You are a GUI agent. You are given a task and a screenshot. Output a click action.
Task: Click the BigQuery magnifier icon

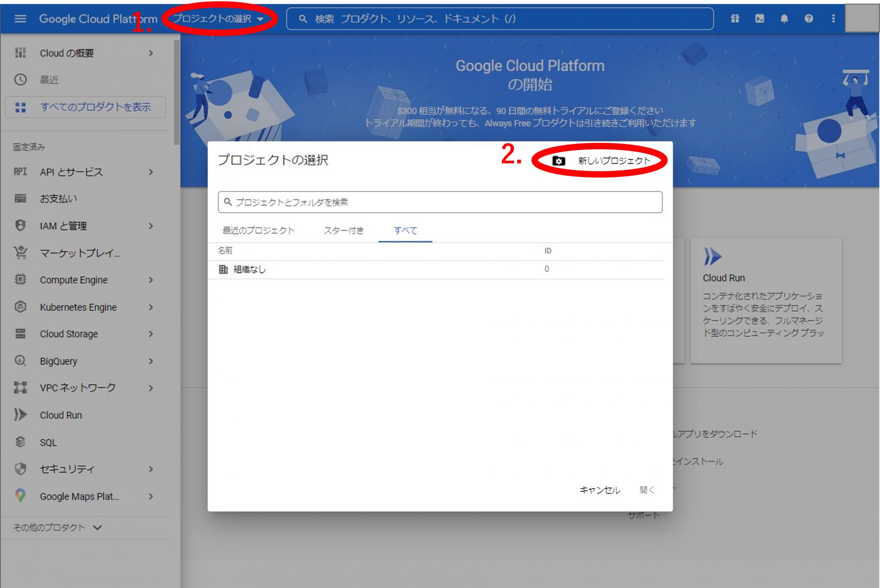coord(20,361)
